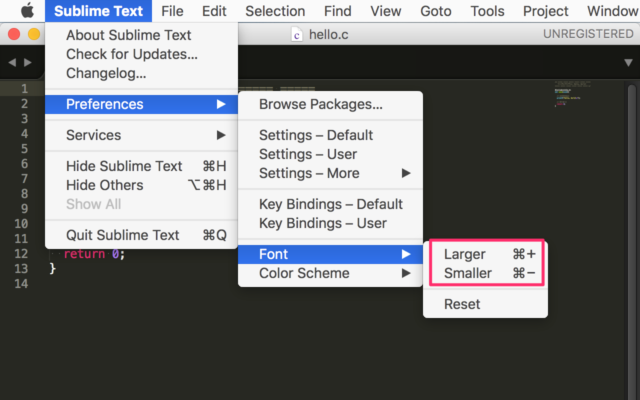Open Key Bindings – User
The height and width of the screenshot is (400, 640).
330,223
